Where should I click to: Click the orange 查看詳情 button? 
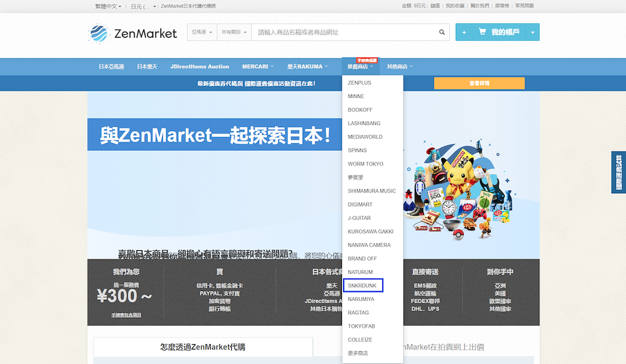(479, 83)
